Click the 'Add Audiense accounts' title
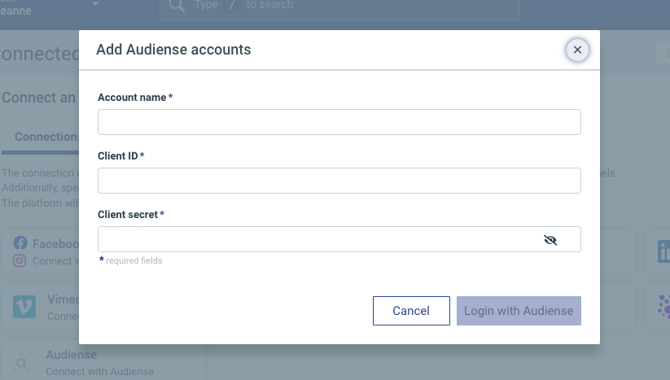The height and width of the screenshot is (380, 670). (x=173, y=50)
